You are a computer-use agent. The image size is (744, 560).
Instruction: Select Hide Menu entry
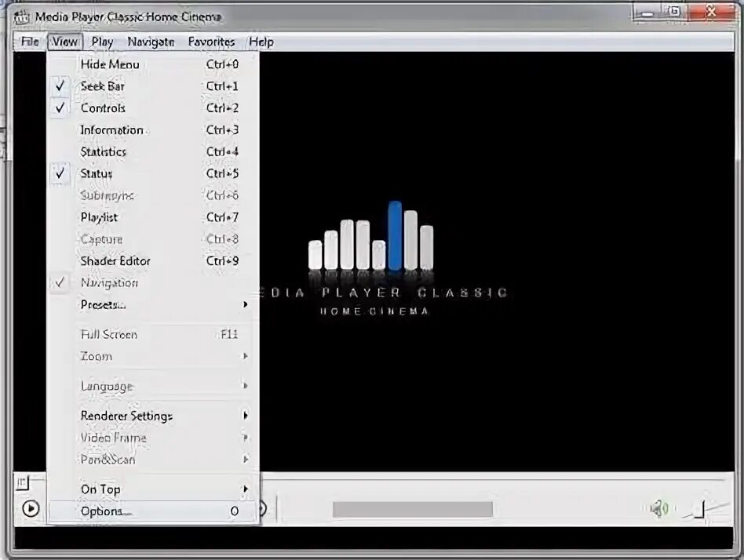[x=153, y=64]
